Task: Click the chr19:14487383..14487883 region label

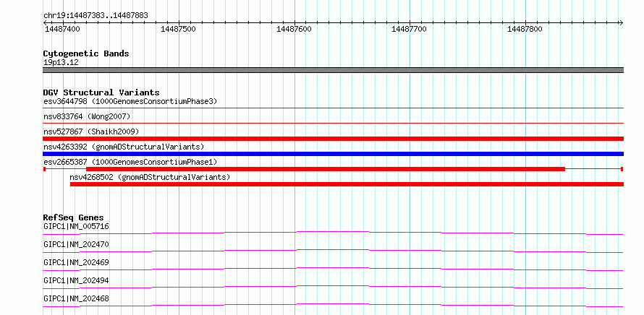Action: (96, 16)
